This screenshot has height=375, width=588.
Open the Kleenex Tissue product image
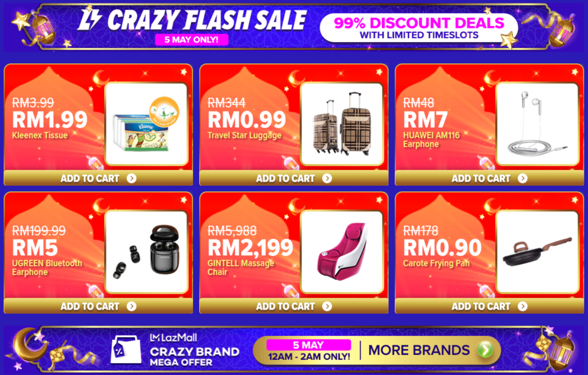pyautogui.click(x=146, y=124)
